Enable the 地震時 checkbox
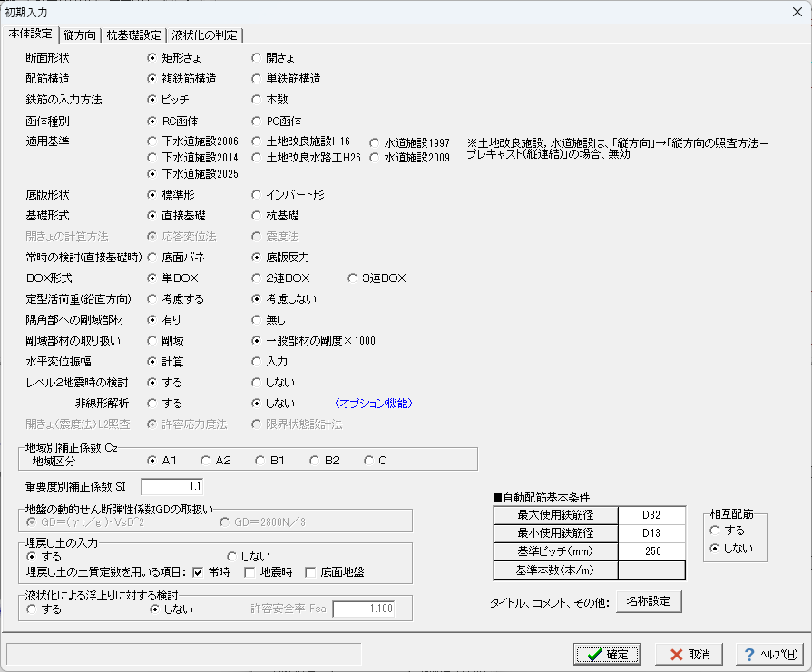This screenshot has height=672, width=812. [x=250, y=571]
